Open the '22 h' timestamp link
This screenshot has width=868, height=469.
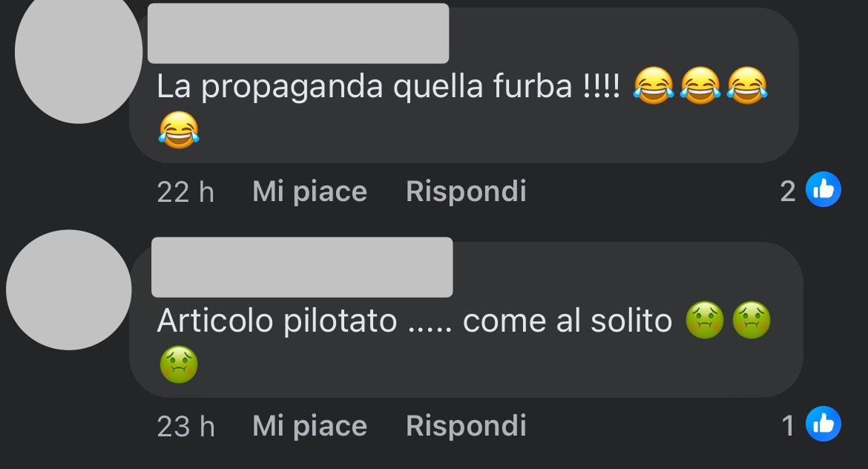tap(185, 192)
